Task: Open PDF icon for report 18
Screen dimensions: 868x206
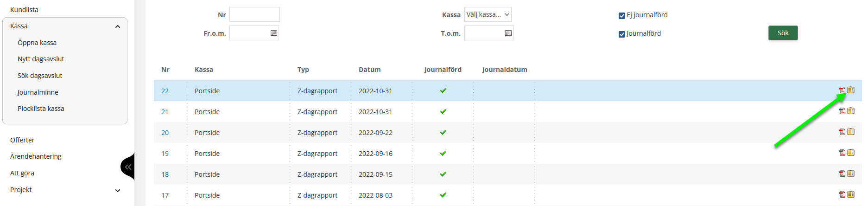Action: pos(842,174)
